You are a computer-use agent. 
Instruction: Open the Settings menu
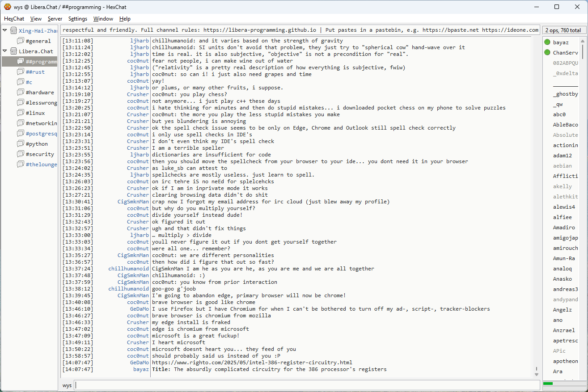(x=78, y=19)
